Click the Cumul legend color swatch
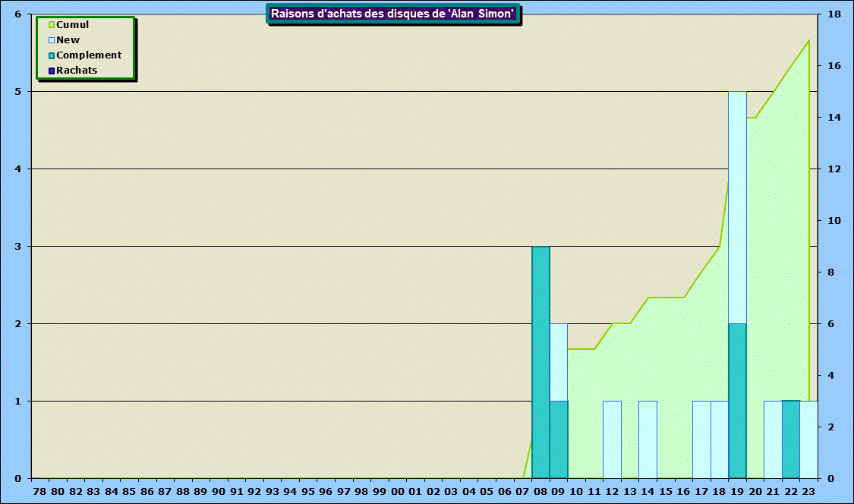The width and height of the screenshot is (854, 504). 52,25
